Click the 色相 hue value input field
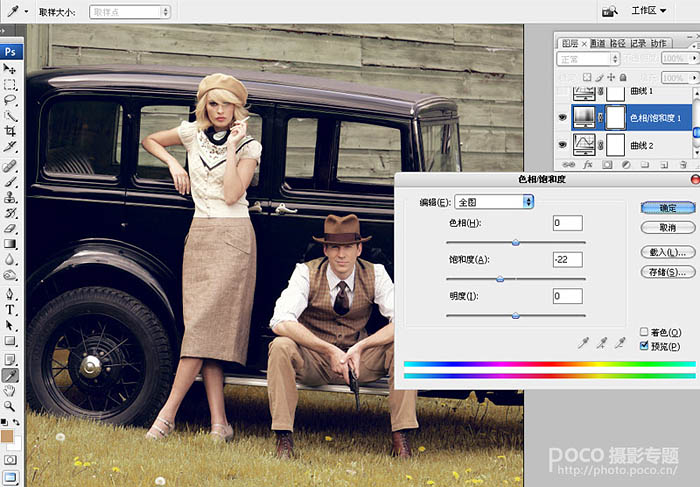The image size is (700, 487). pyautogui.click(x=567, y=222)
